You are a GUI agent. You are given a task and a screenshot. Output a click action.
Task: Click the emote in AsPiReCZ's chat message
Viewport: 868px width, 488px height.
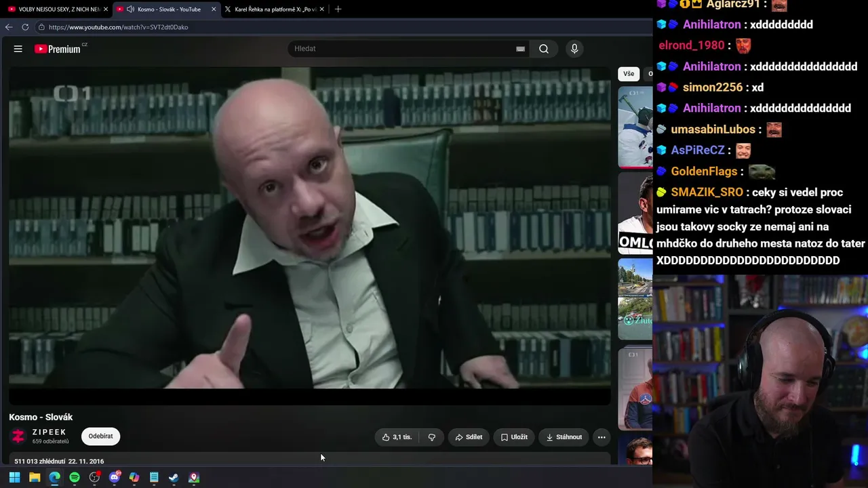(744, 150)
